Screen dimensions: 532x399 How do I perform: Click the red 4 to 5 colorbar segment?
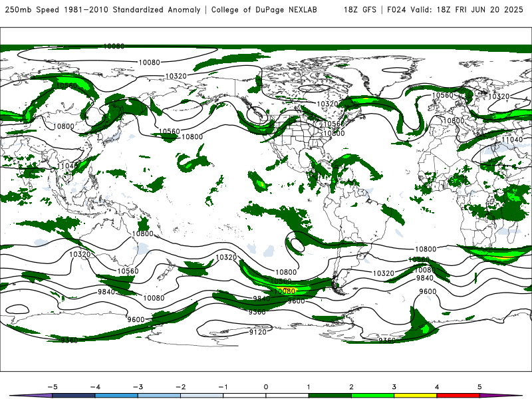click(x=458, y=396)
